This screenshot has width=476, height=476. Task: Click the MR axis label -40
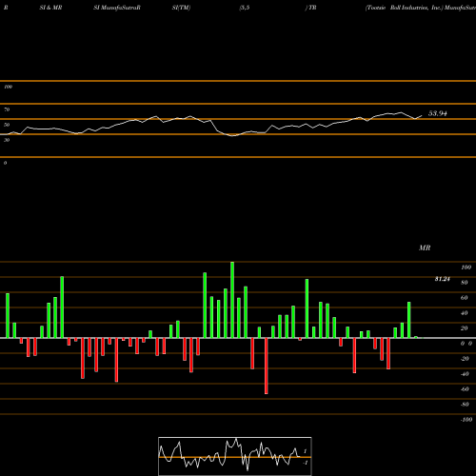coord(465,374)
